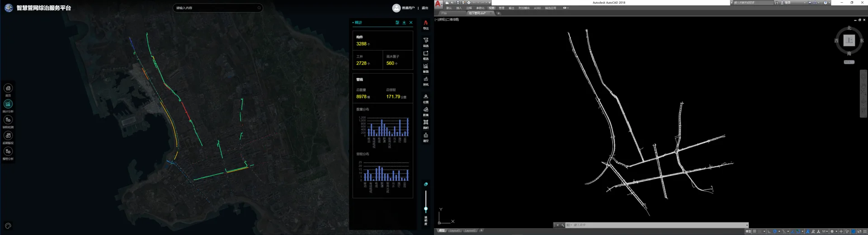Expand workspace switching dropdown arrow

(836, 231)
